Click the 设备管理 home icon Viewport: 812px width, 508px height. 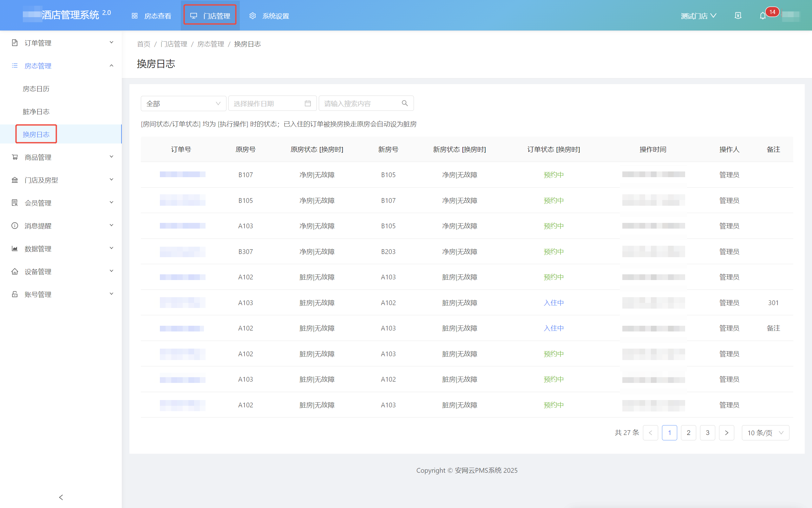click(x=15, y=271)
